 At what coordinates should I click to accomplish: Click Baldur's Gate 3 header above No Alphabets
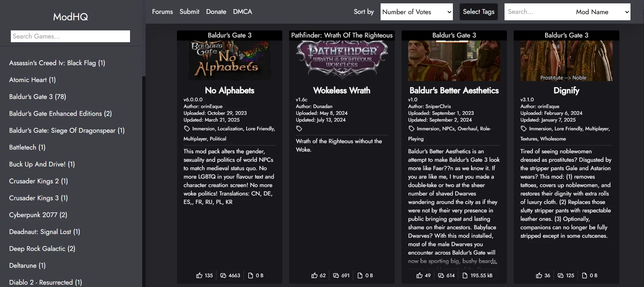pyautogui.click(x=230, y=35)
